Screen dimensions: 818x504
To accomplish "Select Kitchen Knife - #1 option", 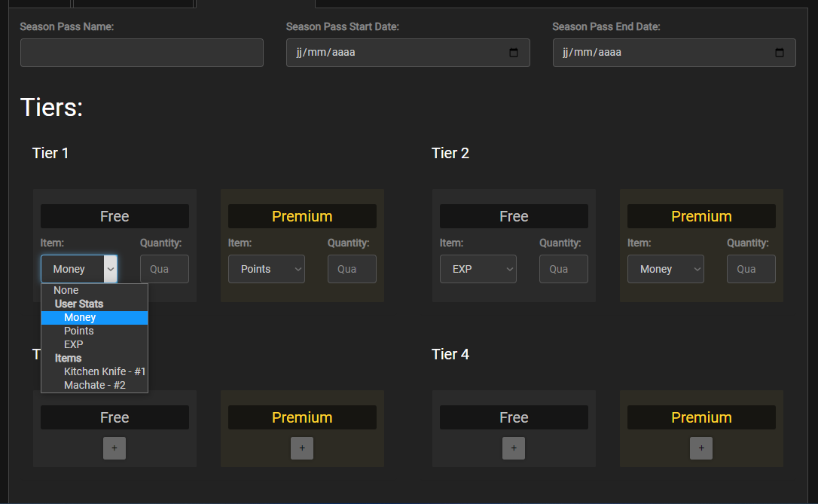I will [x=105, y=371].
